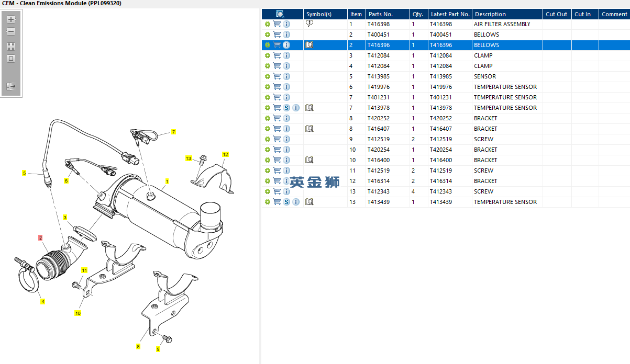Add T420252 bracket to cart

[x=277, y=118]
